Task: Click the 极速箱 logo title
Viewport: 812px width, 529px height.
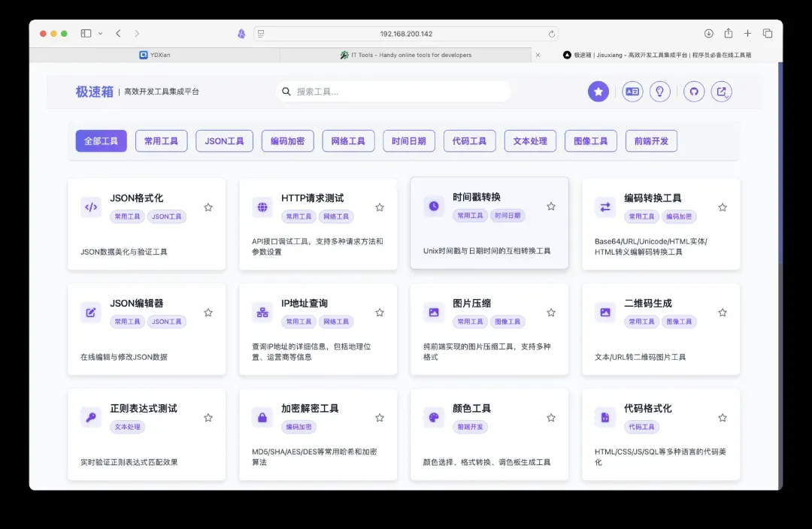Action: [94, 92]
